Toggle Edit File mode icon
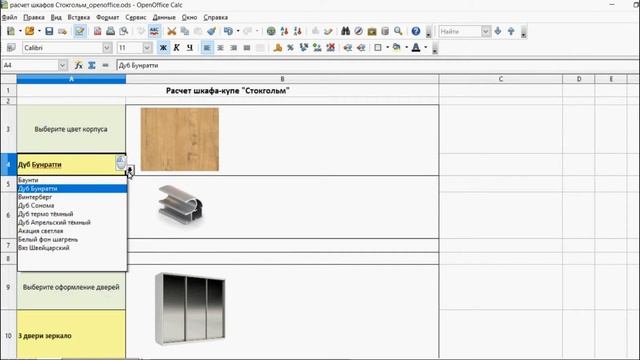The image size is (640, 360). pyautogui.click(x=80, y=31)
